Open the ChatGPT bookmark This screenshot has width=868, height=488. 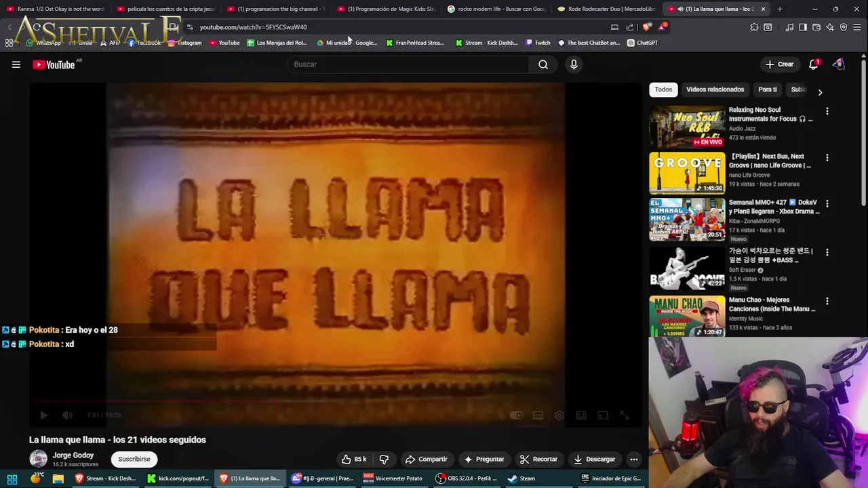click(642, 43)
